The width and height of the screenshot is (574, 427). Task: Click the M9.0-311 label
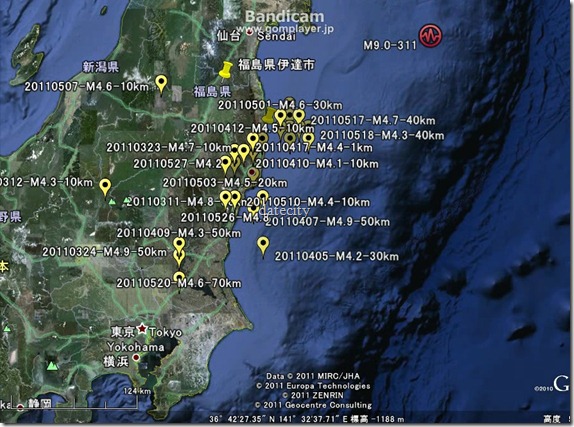[390, 45]
